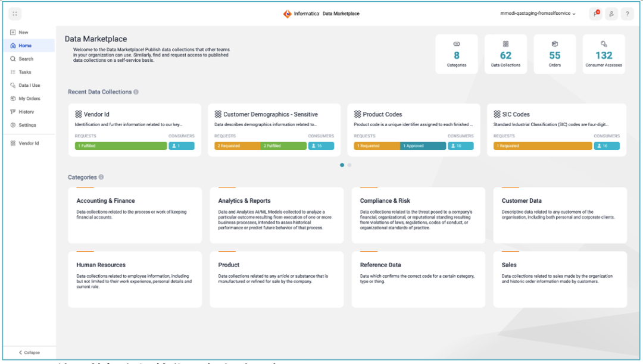The height and width of the screenshot is (364, 643).
Task: Click the Data I Use key icon
Action: click(13, 85)
